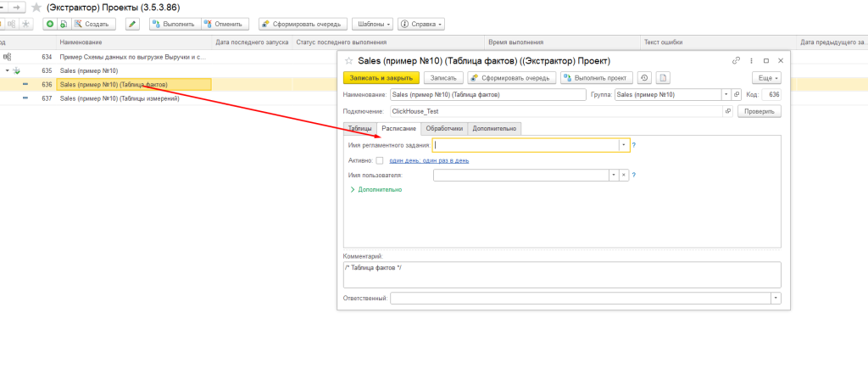Open the Ответственный dropdown list
This screenshot has width=868, height=380.
click(x=776, y=299)
